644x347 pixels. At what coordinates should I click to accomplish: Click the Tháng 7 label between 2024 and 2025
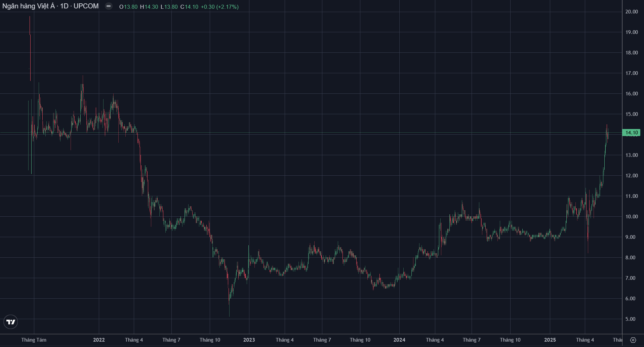tap(472, 340)
